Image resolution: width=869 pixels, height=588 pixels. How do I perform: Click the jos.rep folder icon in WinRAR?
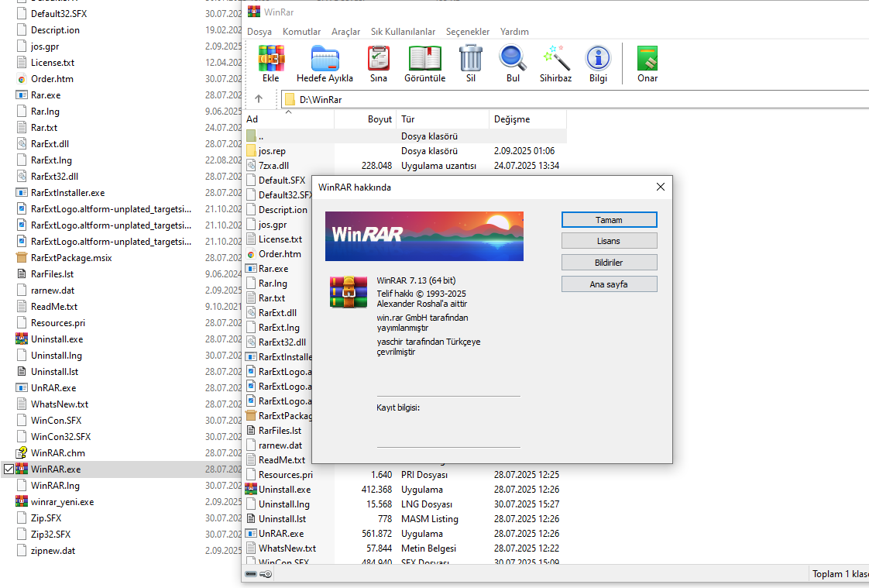[x=251, y=151]
